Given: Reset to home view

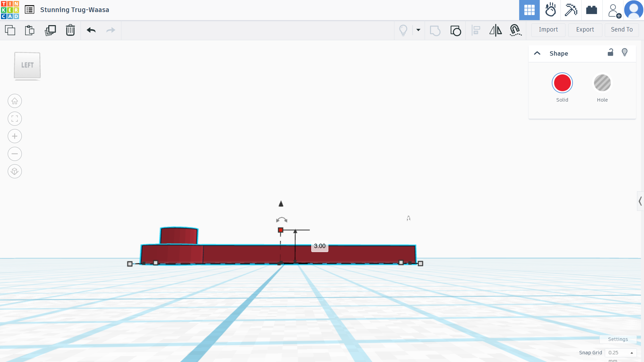Looking at the screenshot, I should [x=15, y=101].
